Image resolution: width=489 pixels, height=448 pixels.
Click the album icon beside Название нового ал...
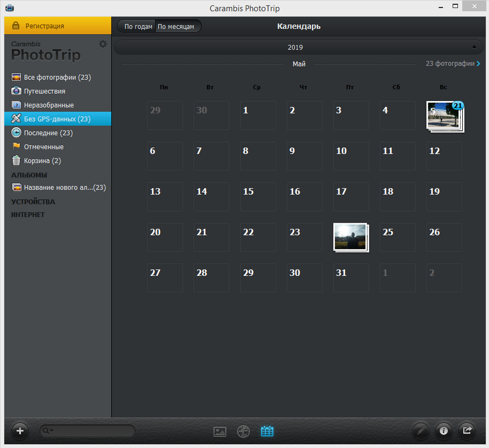point(16,187)
